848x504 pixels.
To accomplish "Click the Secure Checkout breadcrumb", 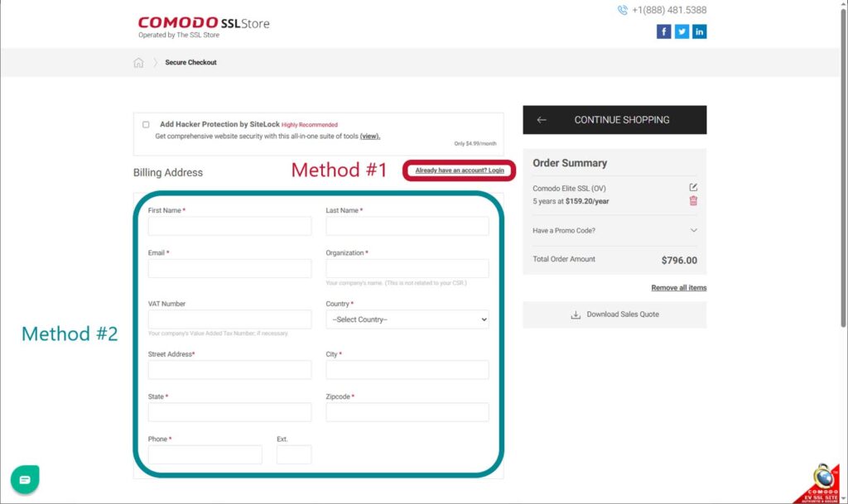I will (190, 63).
